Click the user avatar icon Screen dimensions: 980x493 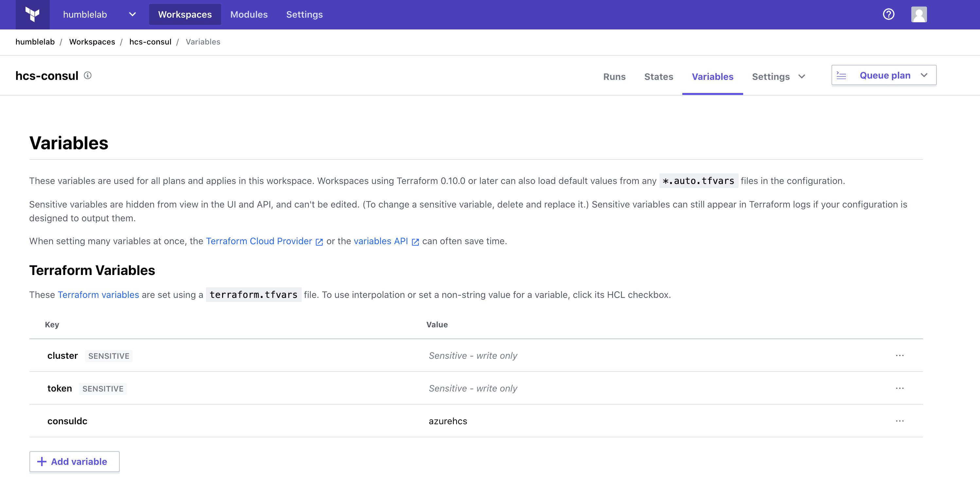[919, 14]
